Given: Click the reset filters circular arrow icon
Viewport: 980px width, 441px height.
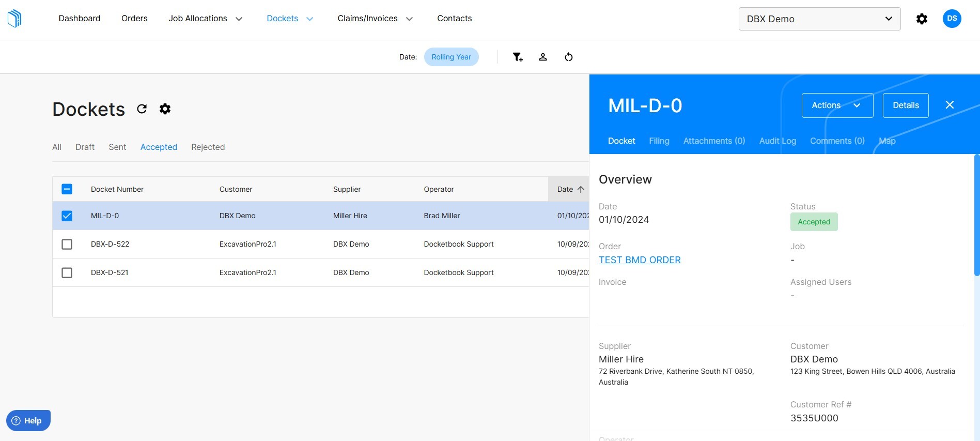Looking at the screenshot, I should click(x=568, y=57).
